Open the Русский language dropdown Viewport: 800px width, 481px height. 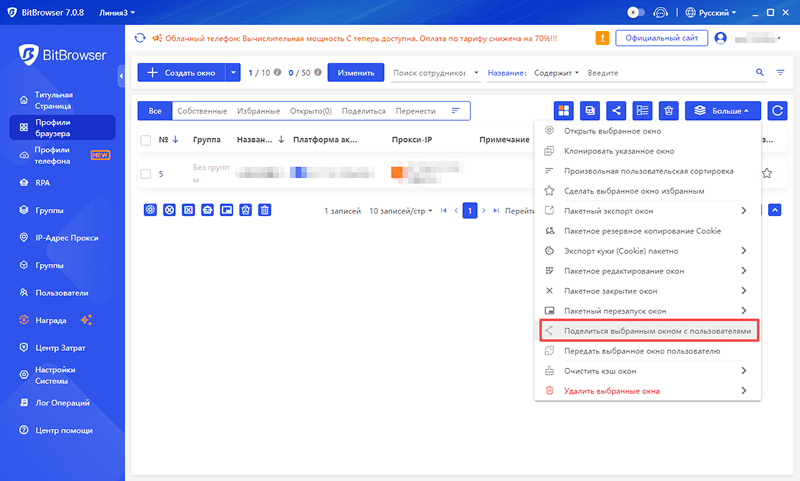(712, 13)
